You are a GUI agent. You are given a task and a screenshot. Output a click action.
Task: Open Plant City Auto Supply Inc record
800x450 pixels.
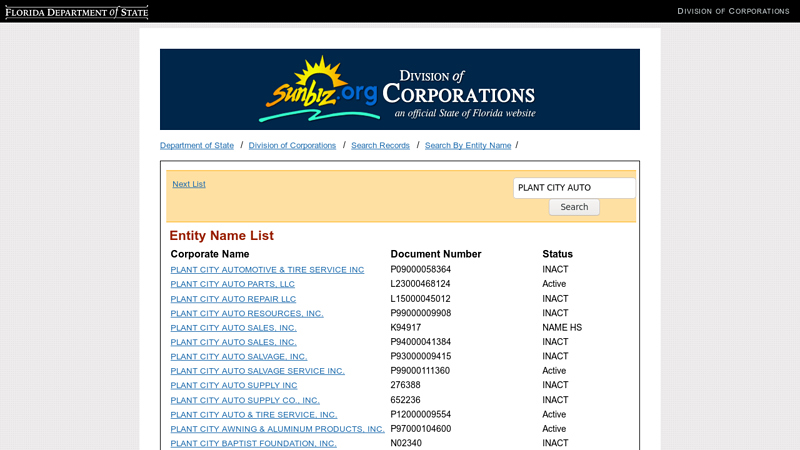coord(234,385)
